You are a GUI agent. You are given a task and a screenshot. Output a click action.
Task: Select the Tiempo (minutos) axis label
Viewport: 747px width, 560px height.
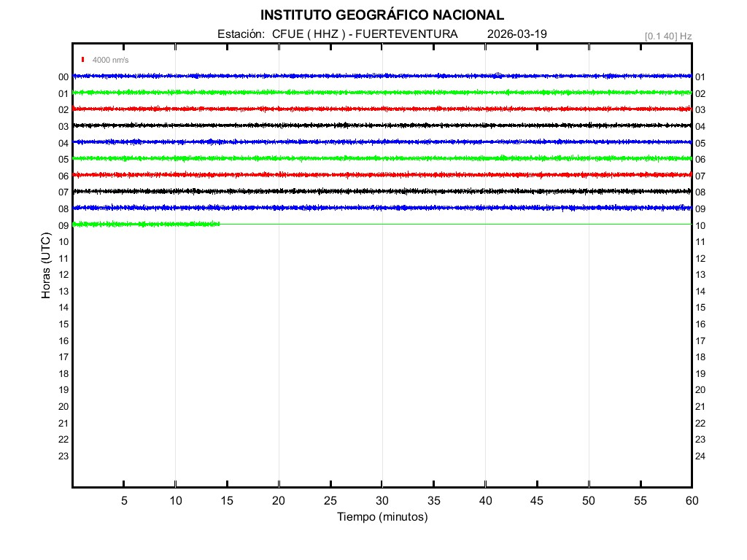pyautogui.click(x=382, y=517)
